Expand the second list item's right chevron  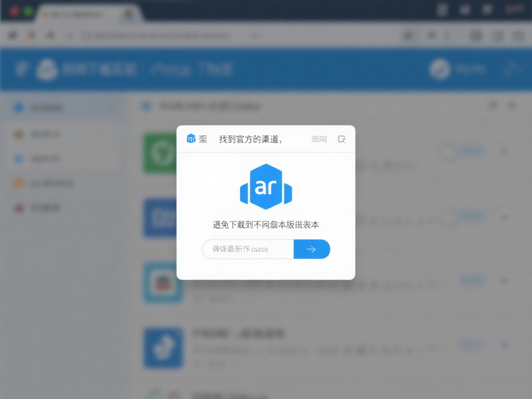[504, 216]
